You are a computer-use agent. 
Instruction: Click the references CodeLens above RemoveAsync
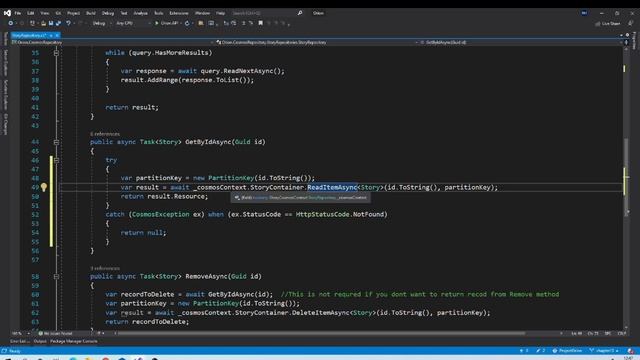pos(105,268)
